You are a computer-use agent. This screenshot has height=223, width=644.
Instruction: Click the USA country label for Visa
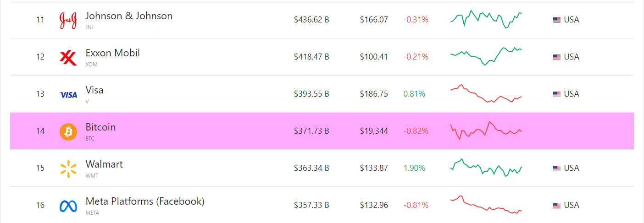tap(572, 94)
